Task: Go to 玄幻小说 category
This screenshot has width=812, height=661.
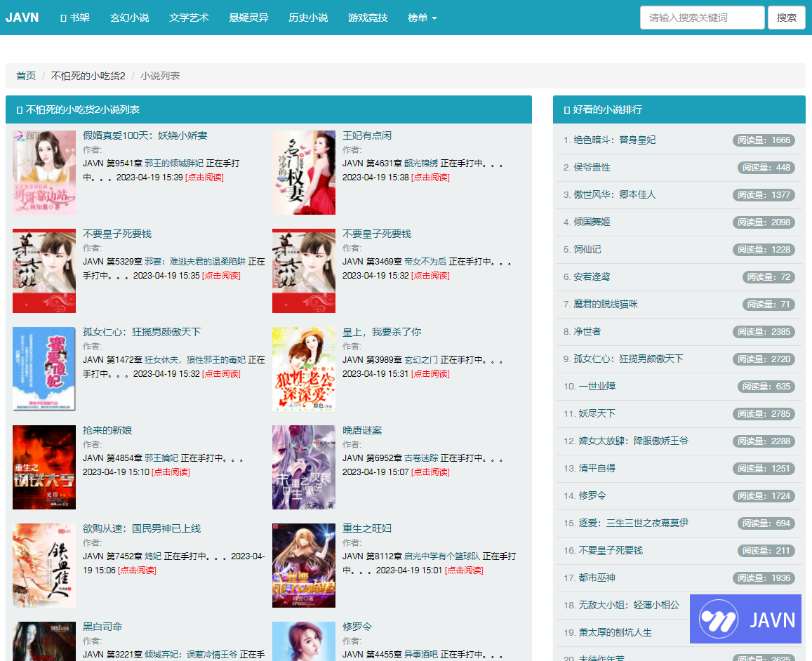Action: [129, 18]
